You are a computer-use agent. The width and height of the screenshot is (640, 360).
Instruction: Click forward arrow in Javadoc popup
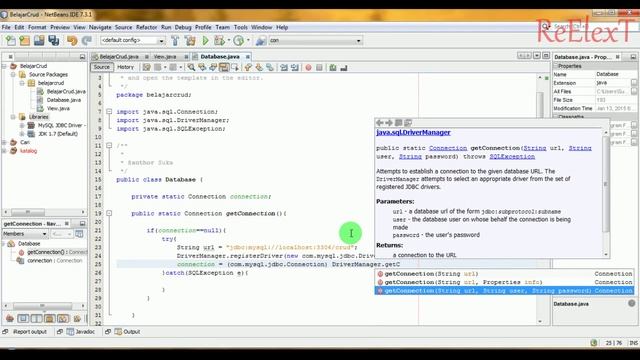click(x=389, y=122)
